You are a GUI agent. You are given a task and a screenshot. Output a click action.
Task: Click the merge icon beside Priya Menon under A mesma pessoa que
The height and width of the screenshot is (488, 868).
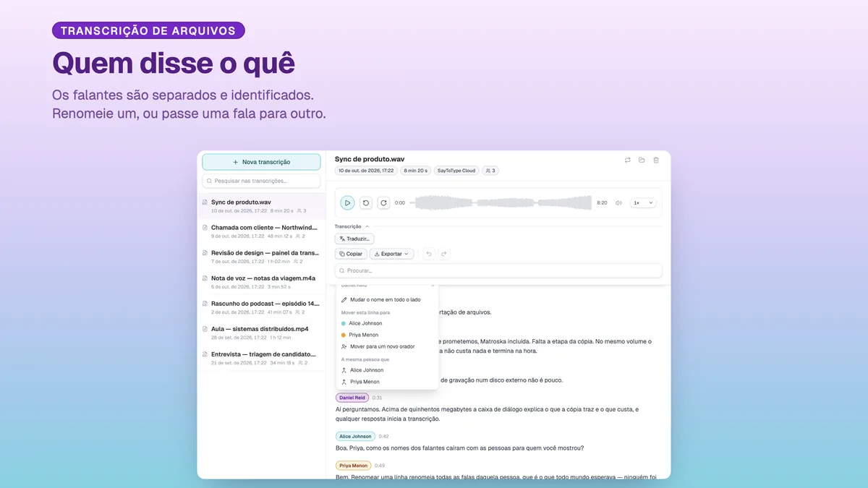[x=344, y=382]
